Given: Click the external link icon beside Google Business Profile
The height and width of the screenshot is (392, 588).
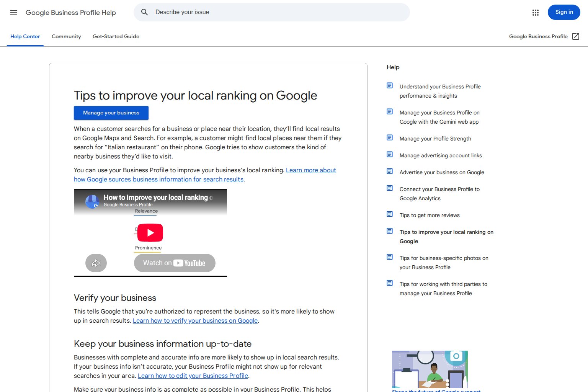Looking at the screenshot, I should pyautogui.click(x=576, y=36).
